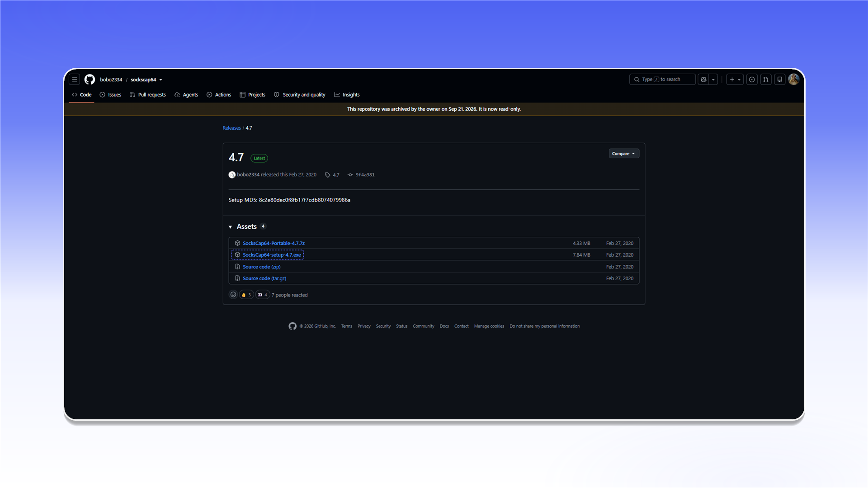The height and width of the screenshot is (488, 868).
Task: Open the Terms footer link
Action: 346,326
